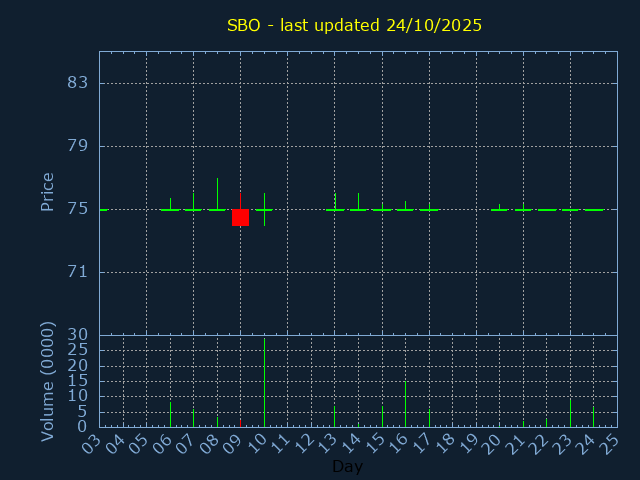This screenshot has width=640, height=480.
Task: Click the Price axis label
Action: coord(47,191)
